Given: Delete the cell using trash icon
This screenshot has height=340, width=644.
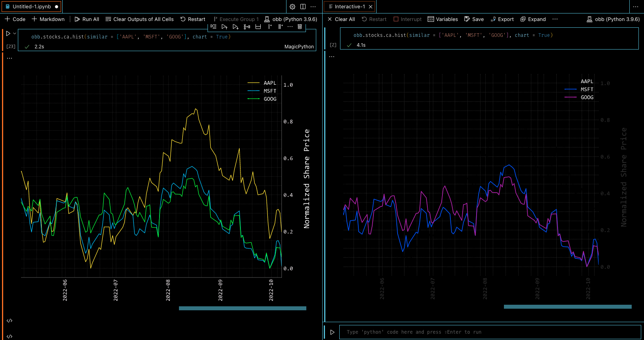Looking at the screenshot, I should pos(300,27).
